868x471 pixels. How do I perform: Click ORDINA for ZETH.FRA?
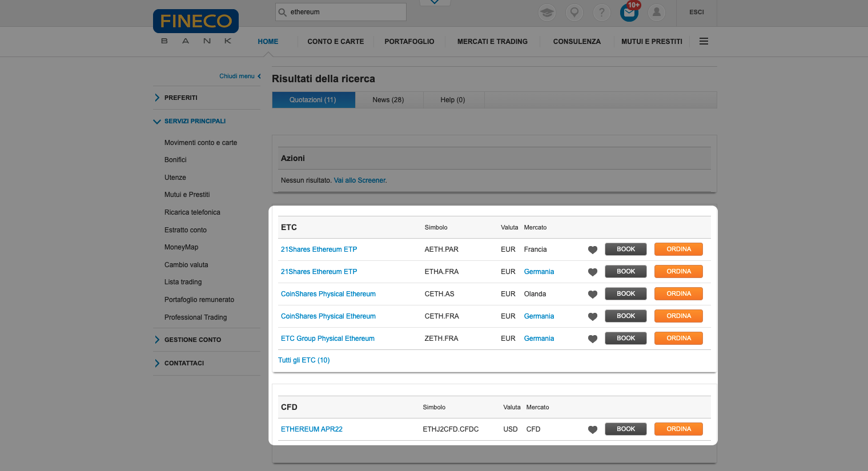coord(678,338)
